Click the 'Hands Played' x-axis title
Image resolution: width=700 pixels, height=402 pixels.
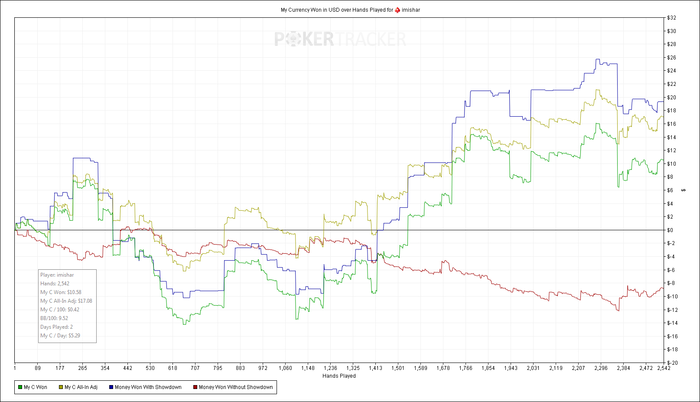(339, 376)
